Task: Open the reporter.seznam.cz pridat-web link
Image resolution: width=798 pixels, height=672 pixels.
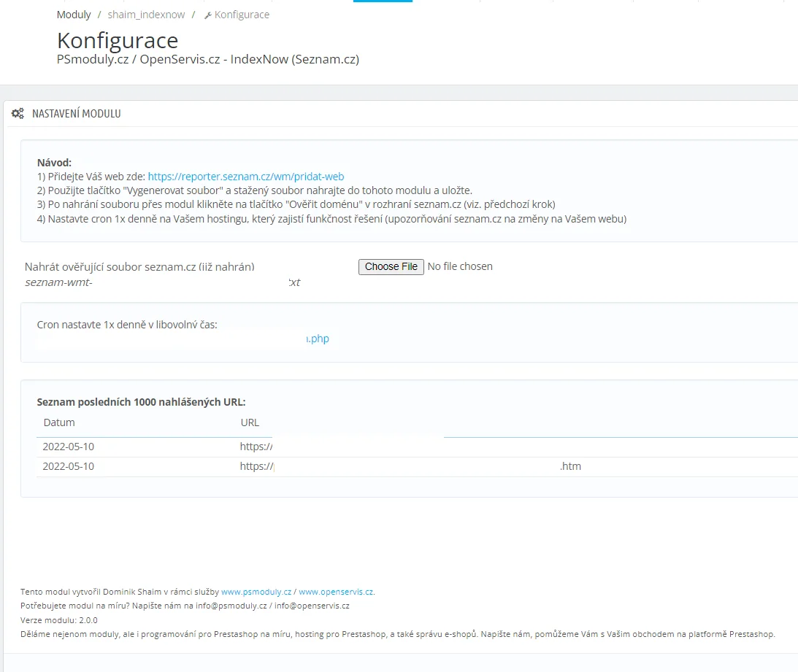Action: 245,177
